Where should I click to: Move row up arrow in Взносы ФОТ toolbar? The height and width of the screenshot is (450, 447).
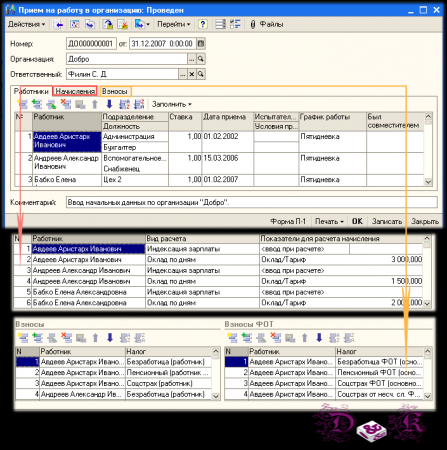304,338
